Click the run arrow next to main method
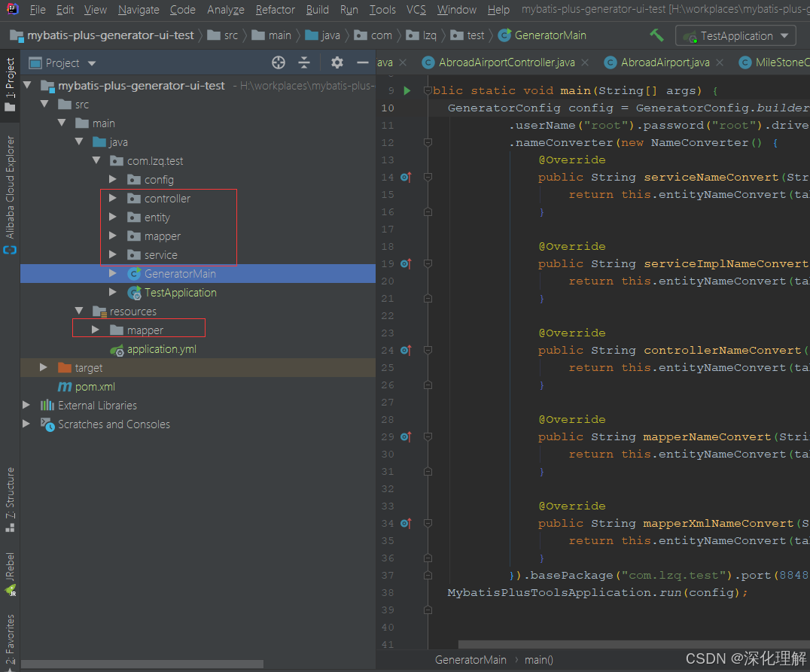810x672 pixels. [406, 90]
